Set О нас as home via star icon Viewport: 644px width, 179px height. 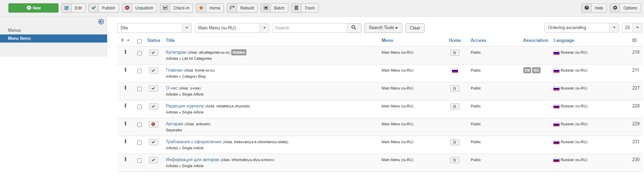tap(455, 88)
